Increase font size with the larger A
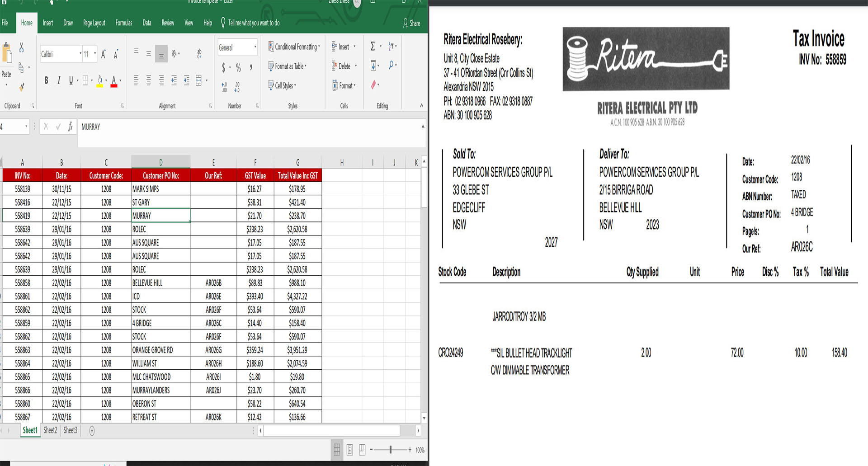The width and height of the screenshot is (868, 466). click(x=104, y=54)
